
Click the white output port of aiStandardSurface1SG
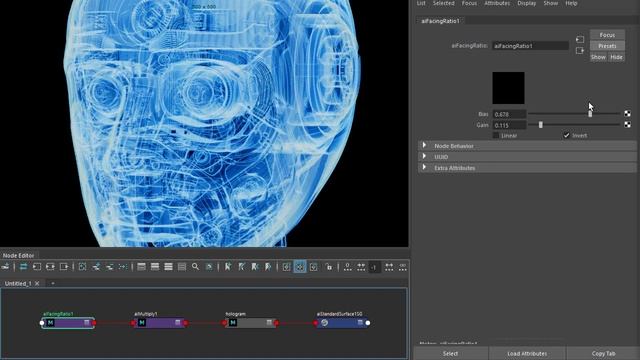[x=368, y=323]
